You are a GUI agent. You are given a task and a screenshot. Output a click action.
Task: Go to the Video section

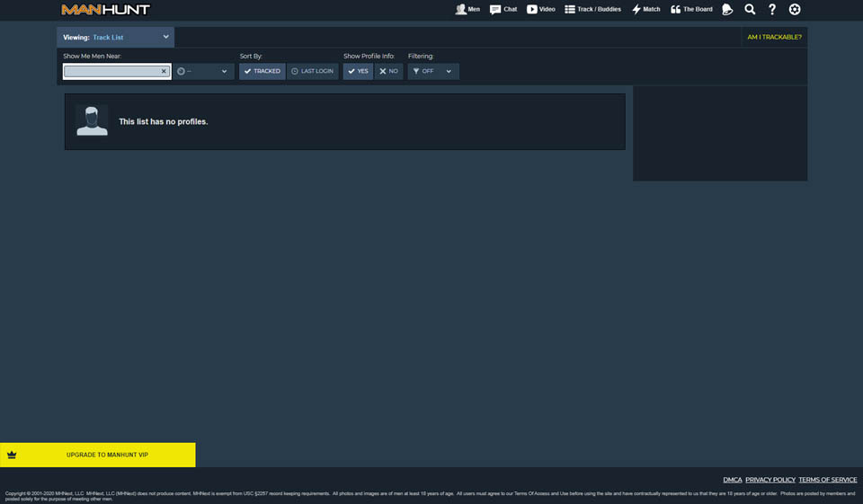coord(541,9)
